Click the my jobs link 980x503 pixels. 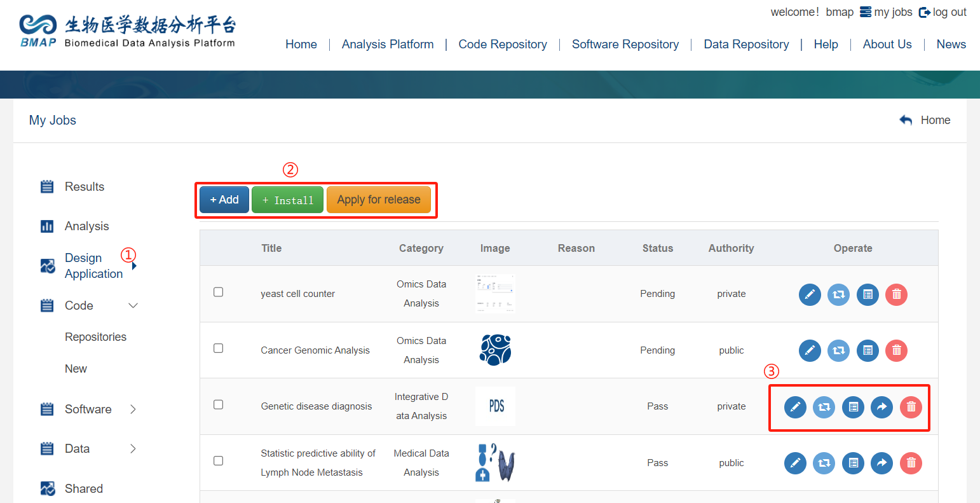[893, 12]
